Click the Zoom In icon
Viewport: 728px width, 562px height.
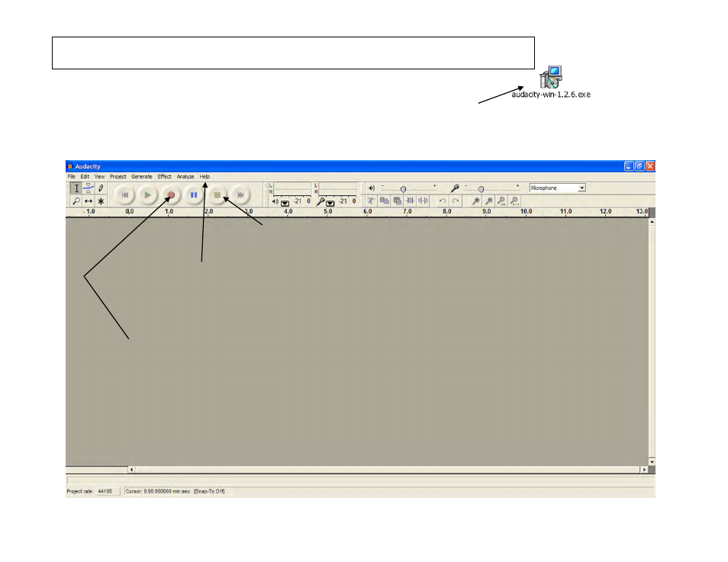coord(475,201)
